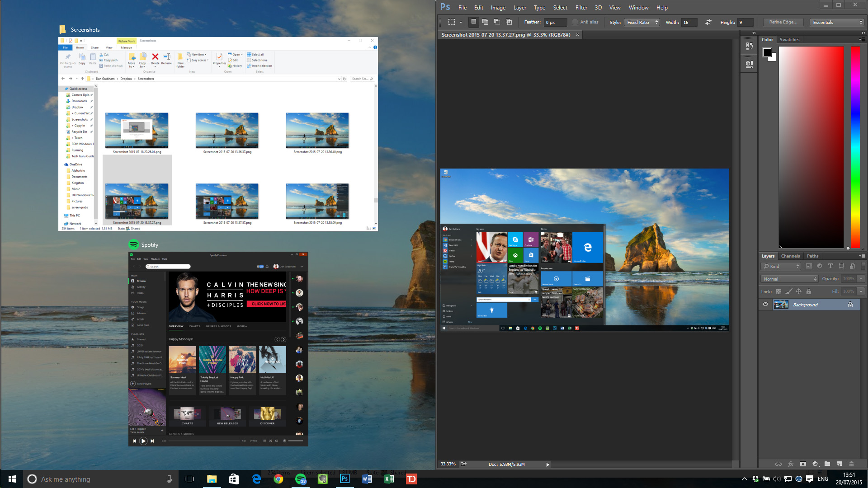Toggle lock transparent pixels in Layers panel
The image size is (868, 488).
778,291
